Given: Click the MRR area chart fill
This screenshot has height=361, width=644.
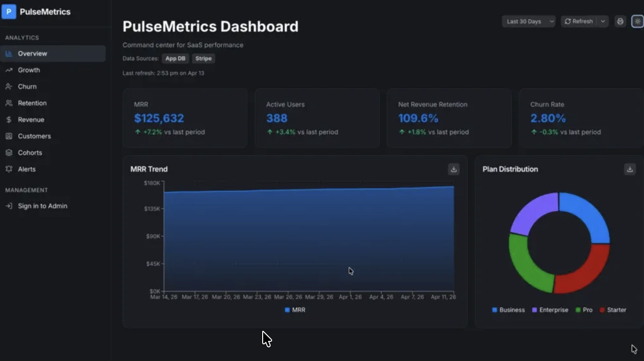Looking at the screenshot, I should click(309, 239).
